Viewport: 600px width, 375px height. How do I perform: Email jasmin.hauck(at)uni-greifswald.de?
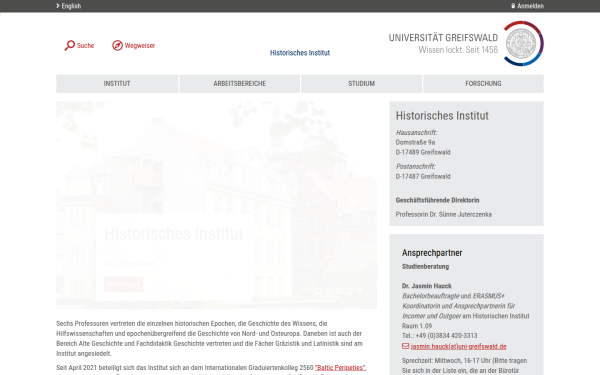click(458, 346)
